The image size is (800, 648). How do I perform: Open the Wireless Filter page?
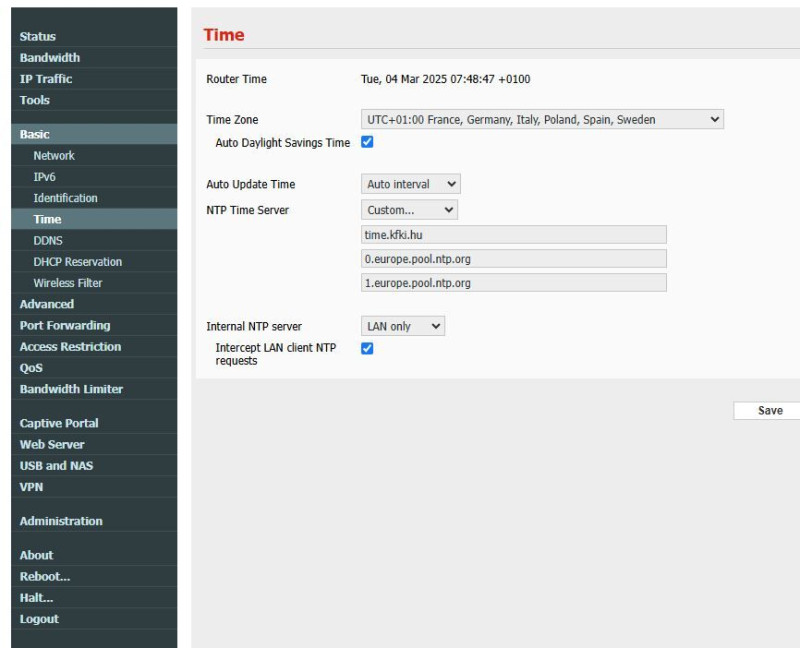click(94, 283)
